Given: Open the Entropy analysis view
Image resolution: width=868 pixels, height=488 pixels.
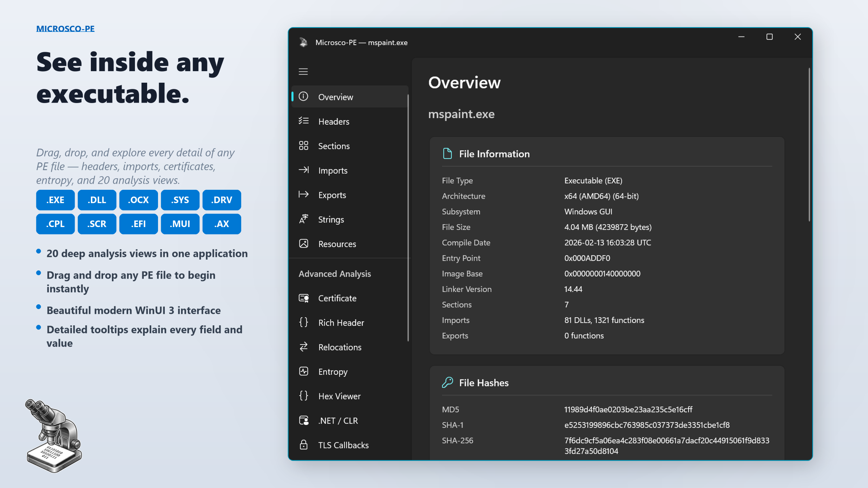Looking at the screenshot, I should point(333,371).
